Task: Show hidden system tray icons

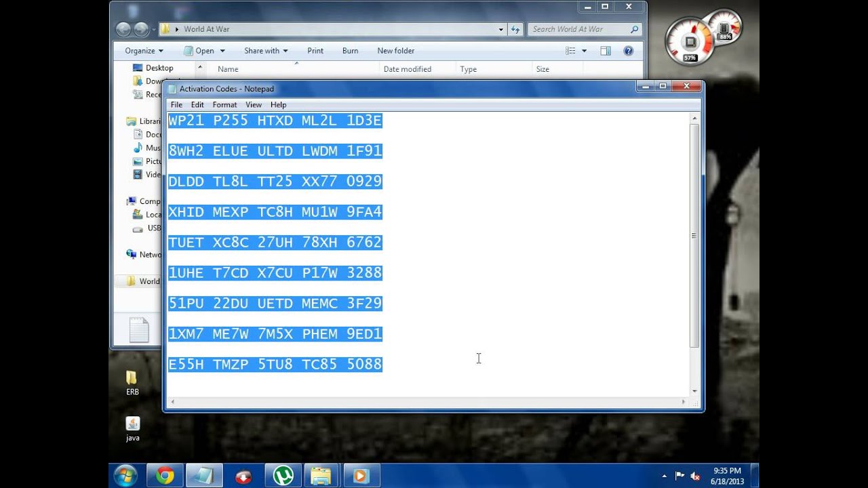Action: pyautogui.click(x=664, y=476)
